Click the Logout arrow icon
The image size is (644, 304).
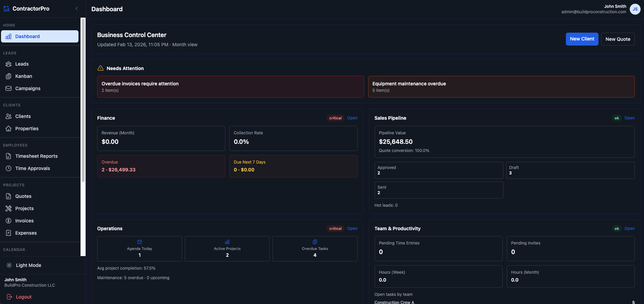coord(9,297)
